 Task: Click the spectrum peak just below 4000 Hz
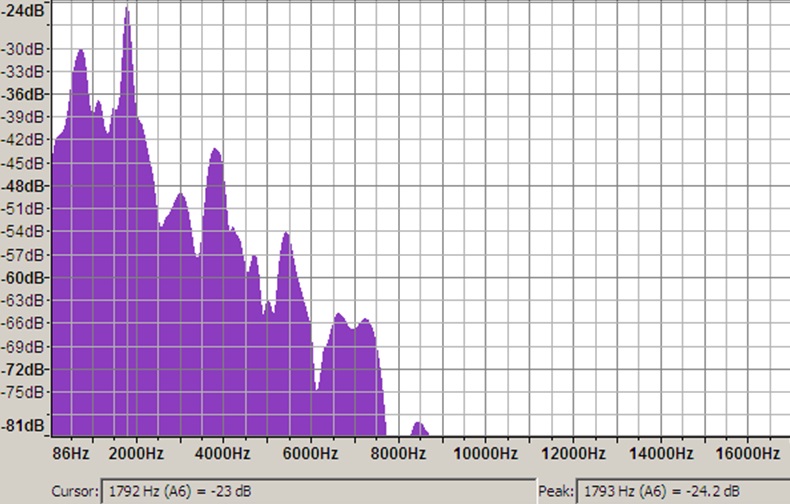click(215, 153)
